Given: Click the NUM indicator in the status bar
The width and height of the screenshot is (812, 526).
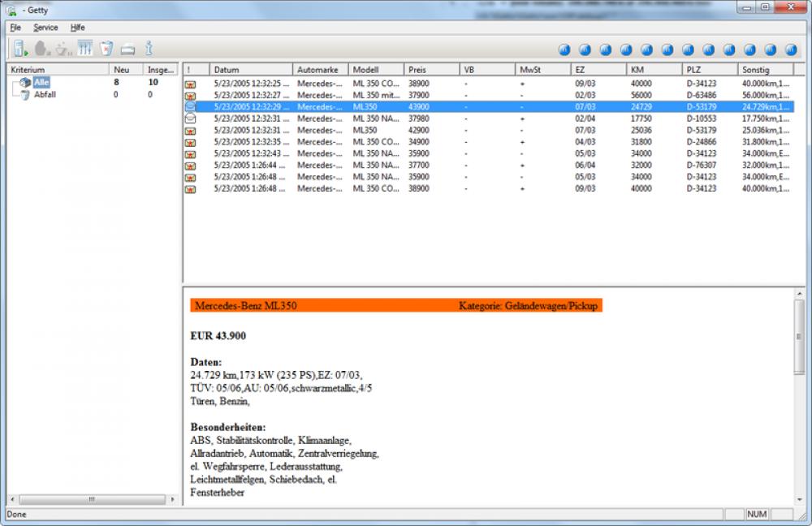Looking at the screenshot, I should point(759,515).
